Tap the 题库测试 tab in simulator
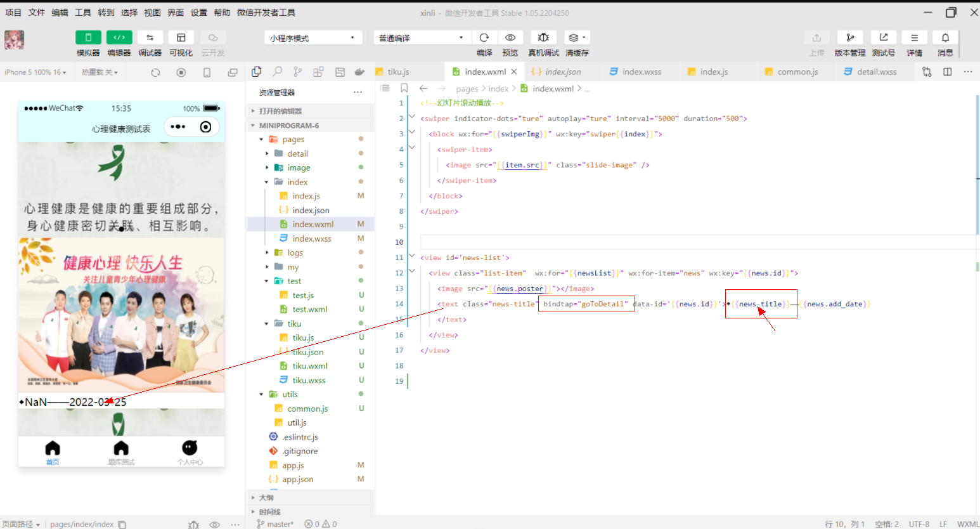Screen dimensions: 980x529 point(121,453)
